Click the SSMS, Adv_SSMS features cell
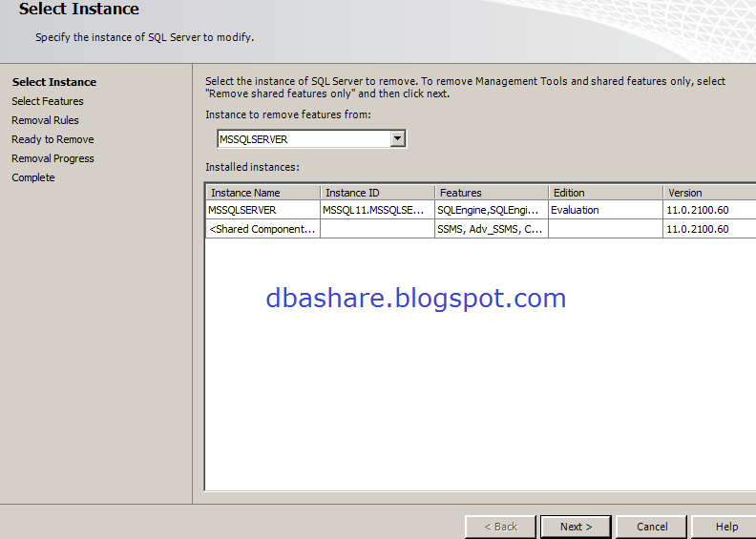The height and width of the screenshot is (539, 756). 492,229
